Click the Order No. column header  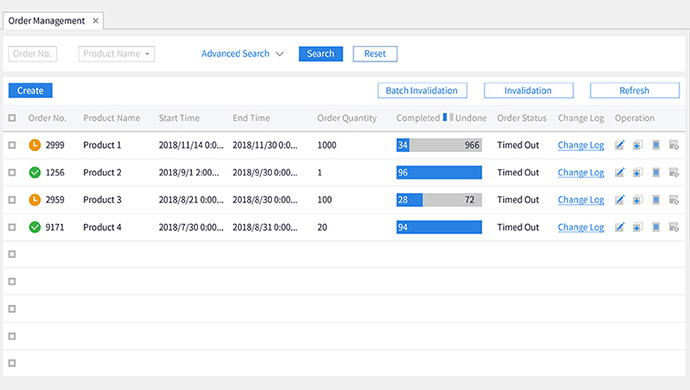47,118
